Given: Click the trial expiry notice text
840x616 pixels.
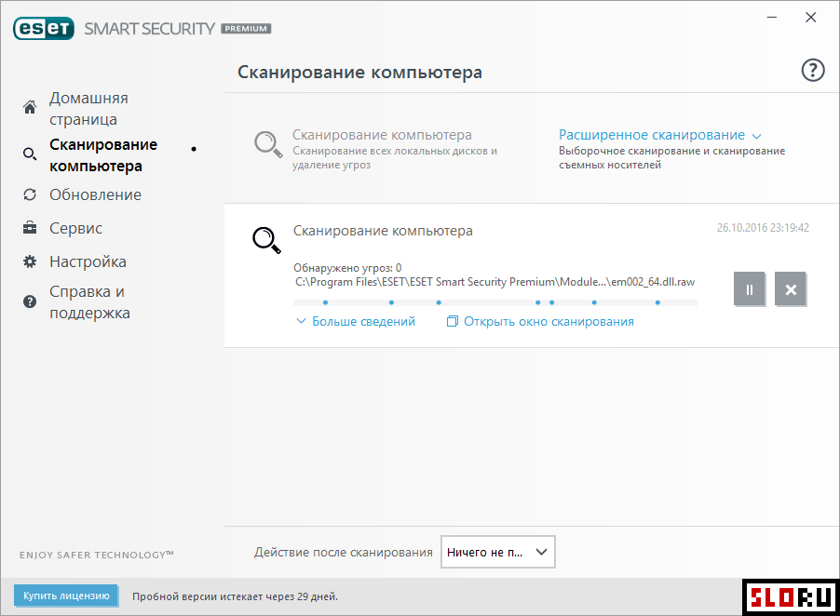Looking at the screenshot, I should 235,596.
